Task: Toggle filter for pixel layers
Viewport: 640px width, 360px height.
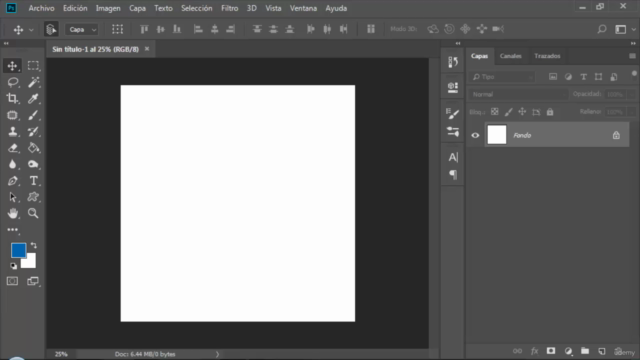Action: (x=553, y=77)
